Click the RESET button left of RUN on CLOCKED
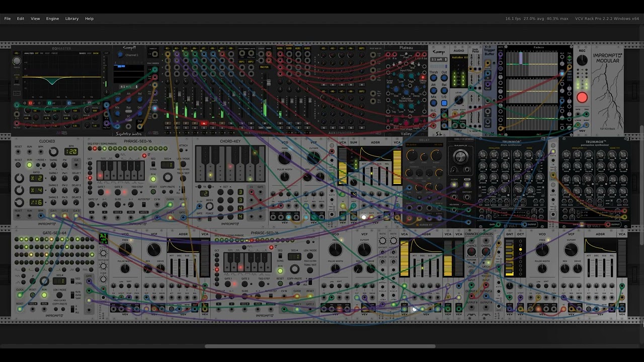The image size is (644, 362). tap(18, 165)
